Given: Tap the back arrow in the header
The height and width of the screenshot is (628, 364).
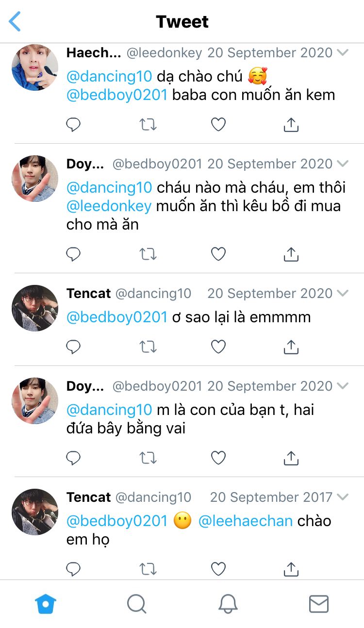Looking at the screenshot, I should coord(15,22).
